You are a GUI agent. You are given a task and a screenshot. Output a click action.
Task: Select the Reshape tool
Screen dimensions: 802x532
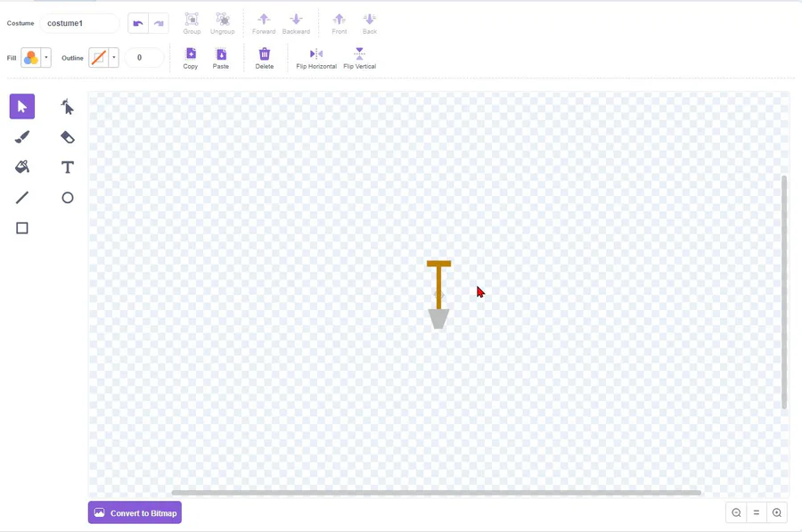(x=67, y=106)
